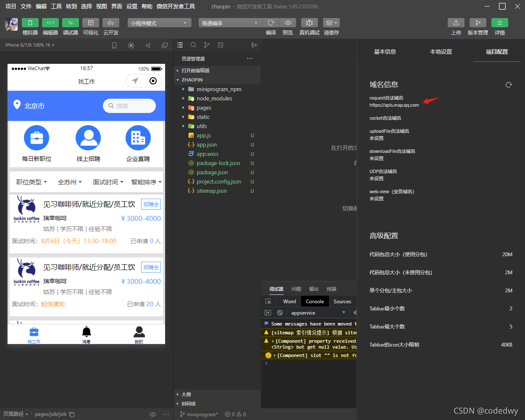Collapse the ZHAOPIN project root
This screenshot has height=420, width=525.
click(217, 80)
